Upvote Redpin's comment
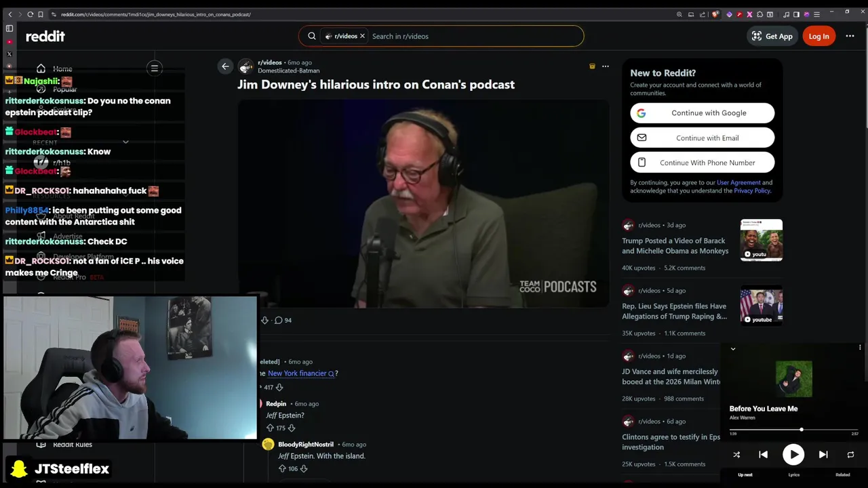Viewport: 868px width, 488px height. click(270, 428)
